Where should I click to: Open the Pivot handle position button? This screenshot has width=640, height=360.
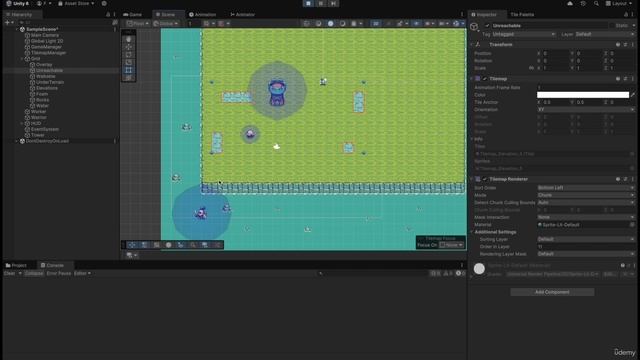(138, 24)
